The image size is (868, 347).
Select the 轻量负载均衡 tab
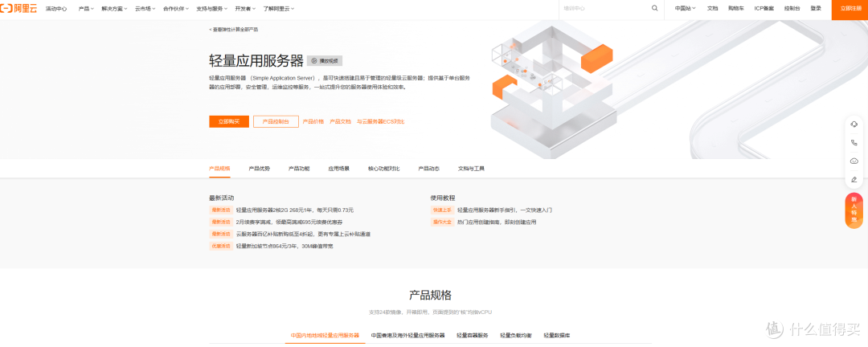(516, 336)
